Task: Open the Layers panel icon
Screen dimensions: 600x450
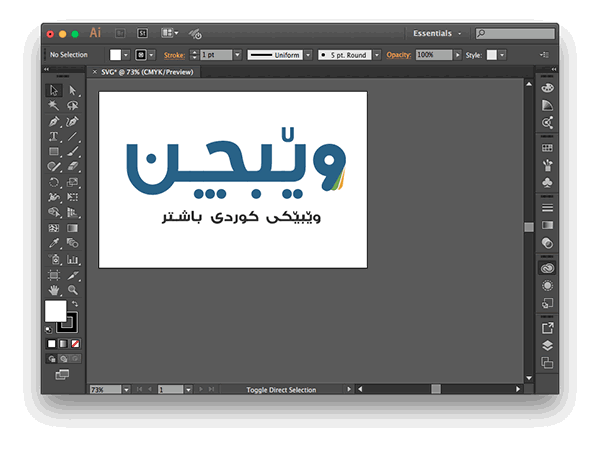Action: point(547,346)
